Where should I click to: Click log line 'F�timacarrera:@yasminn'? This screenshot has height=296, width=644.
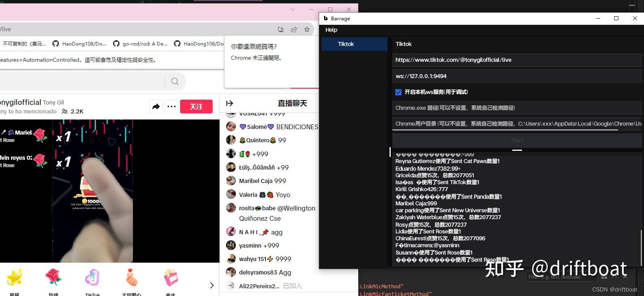(427, 245)
